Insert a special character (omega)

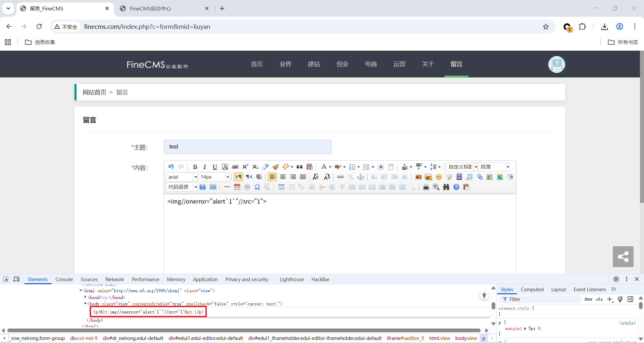[257, 187]
